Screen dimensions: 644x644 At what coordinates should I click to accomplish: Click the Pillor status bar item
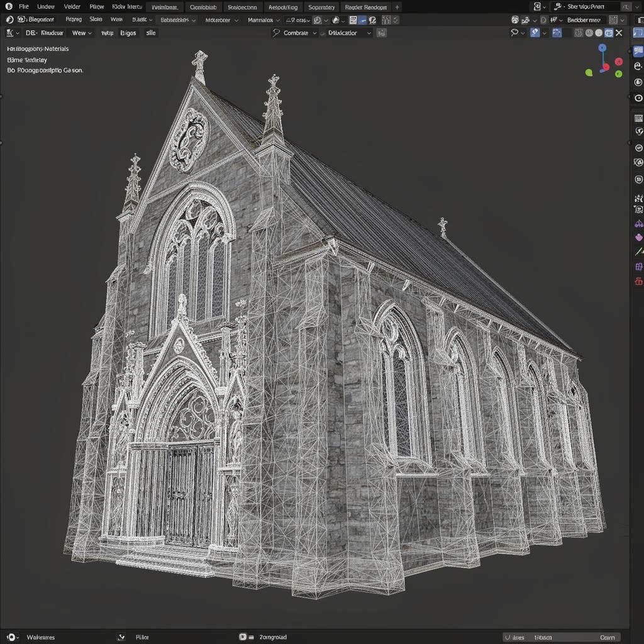[x=142, y=637]
